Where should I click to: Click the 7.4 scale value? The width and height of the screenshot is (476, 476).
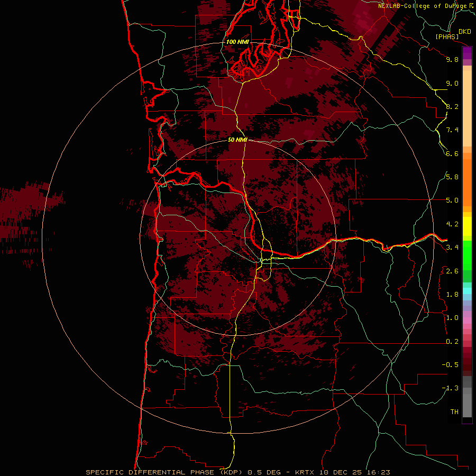click(452, 130)
